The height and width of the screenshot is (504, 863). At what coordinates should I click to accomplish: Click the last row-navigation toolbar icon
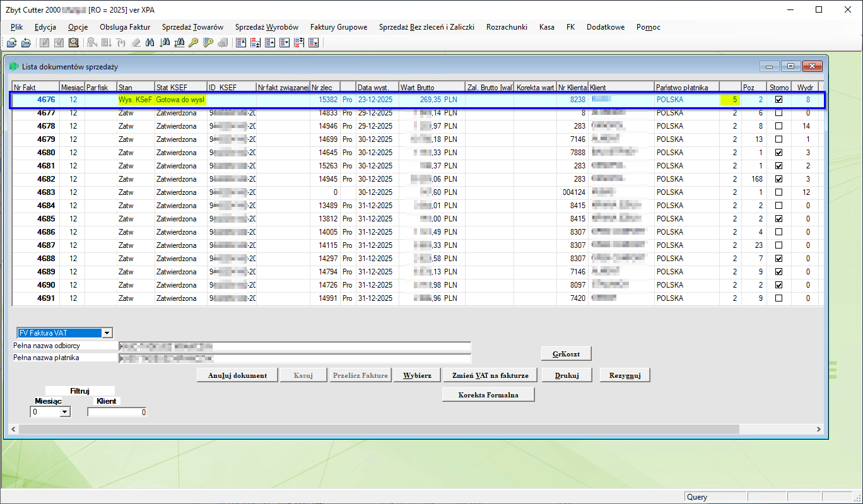pyautogui.click(x=314, y=43)
